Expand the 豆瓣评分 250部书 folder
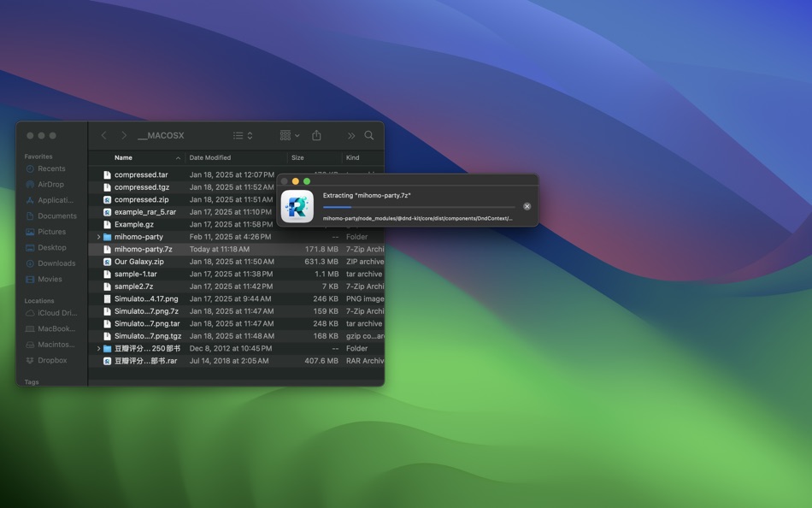The height and width of the screenshot is (508, 812). [x=100, y=348]
